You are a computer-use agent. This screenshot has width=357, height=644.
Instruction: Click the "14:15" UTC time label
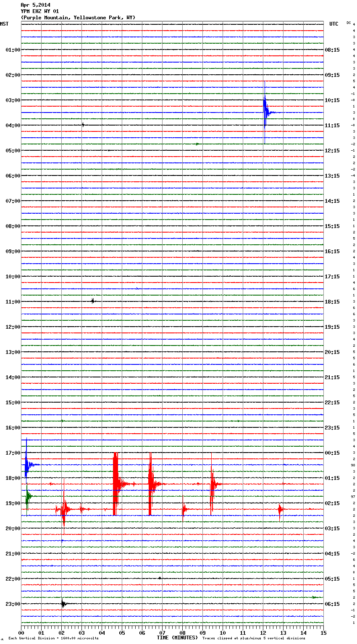[332, 201]
